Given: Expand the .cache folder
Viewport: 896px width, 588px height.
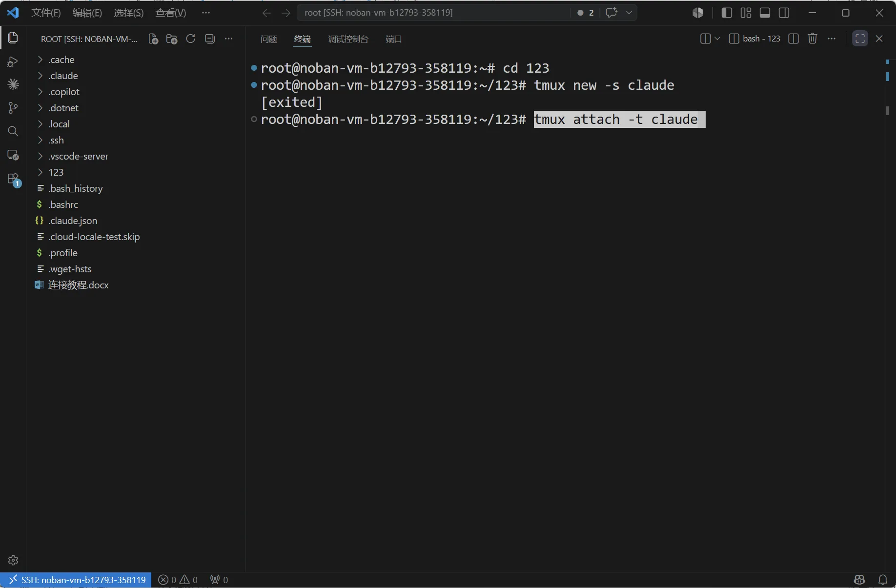Looking at the screenshot, I should click(135, 60).
